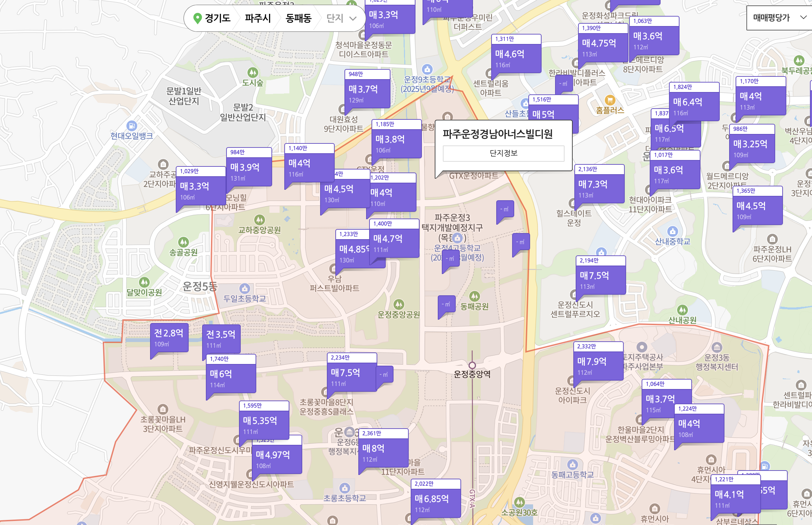Select 파주시 in the location breadcrumb
This screenshot has height=525, width=812.
258,18
